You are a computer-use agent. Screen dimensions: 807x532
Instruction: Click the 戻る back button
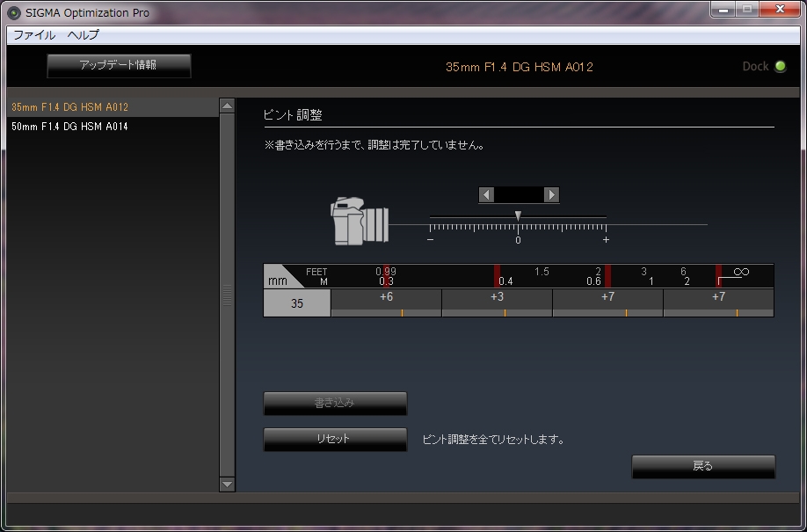point(703,467)
